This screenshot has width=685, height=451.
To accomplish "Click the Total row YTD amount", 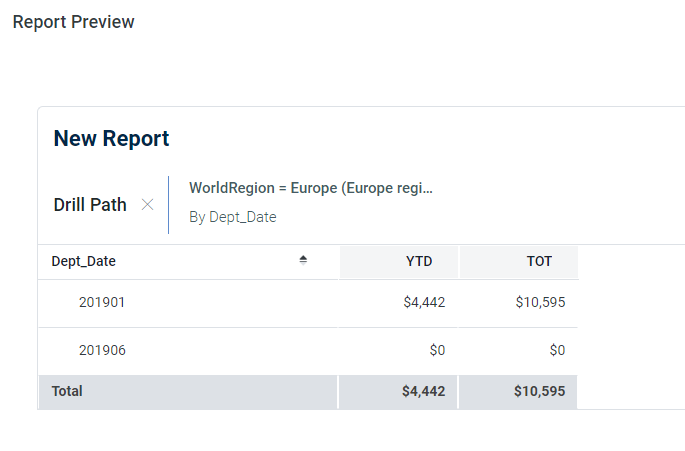I will 423,392.
